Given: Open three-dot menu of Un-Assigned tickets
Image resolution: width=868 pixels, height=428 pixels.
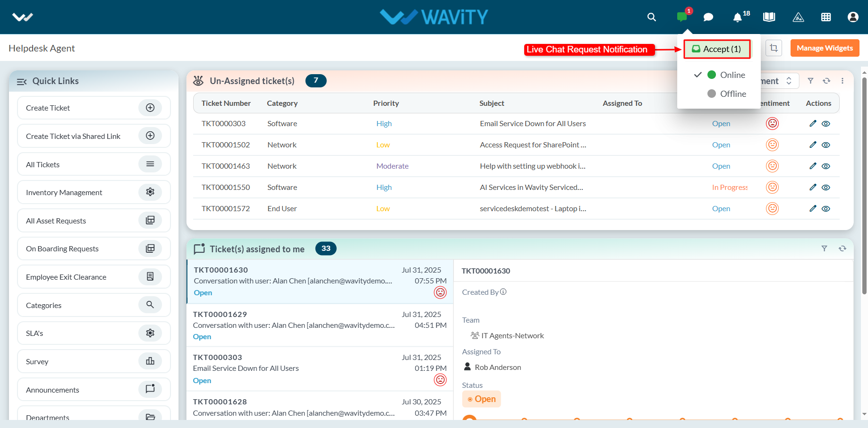Looking at the screenshot, I should [x=842, y=81].
